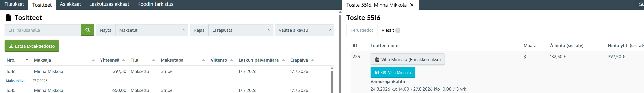Close the Tosite 5516 tab

[x=412, y=5]
